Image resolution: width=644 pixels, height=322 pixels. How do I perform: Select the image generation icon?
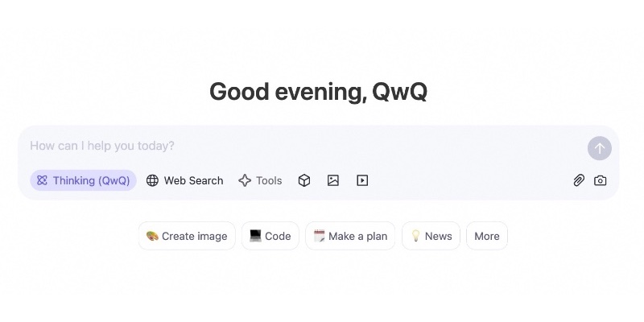[333, 180]
